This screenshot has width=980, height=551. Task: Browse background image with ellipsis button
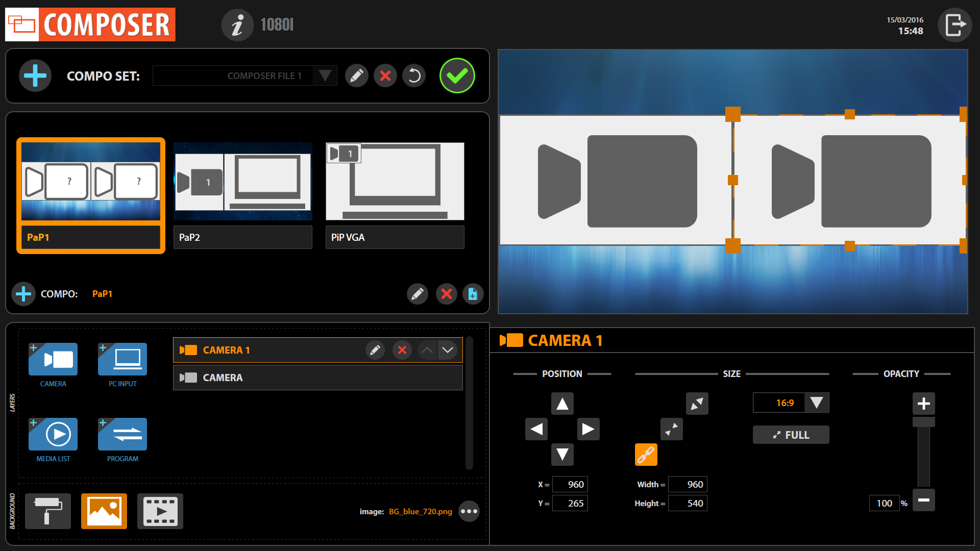tap(469, 511)
